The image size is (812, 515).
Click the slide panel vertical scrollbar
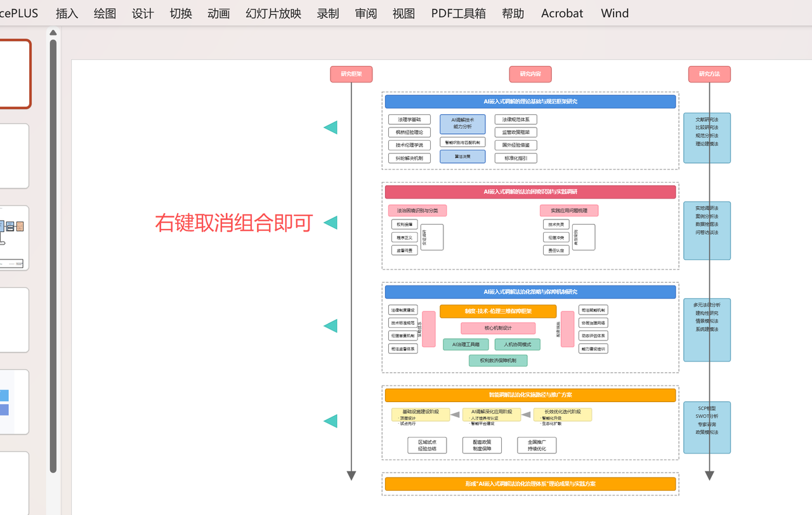coord(53,254)
